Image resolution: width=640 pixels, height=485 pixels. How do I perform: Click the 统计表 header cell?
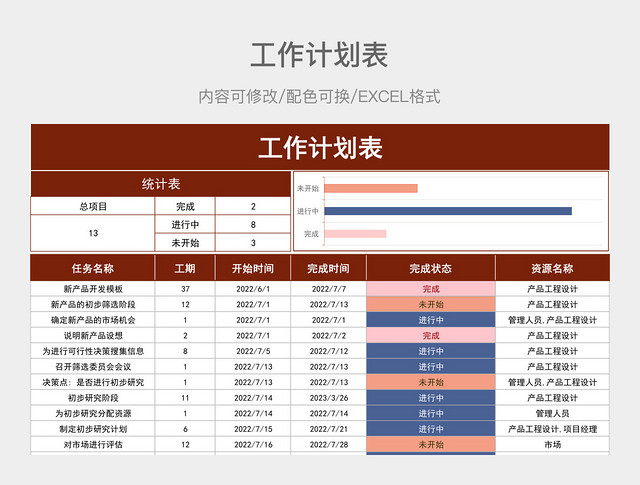click(x=161, y=184)
